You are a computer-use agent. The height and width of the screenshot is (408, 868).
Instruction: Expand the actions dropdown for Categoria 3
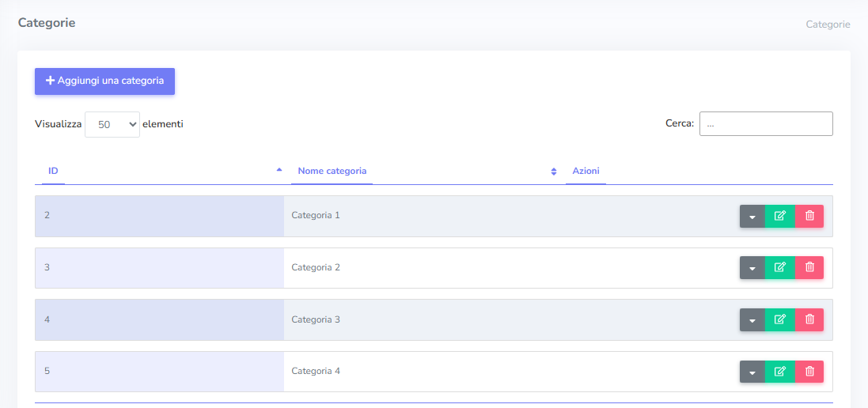point(752,319)
